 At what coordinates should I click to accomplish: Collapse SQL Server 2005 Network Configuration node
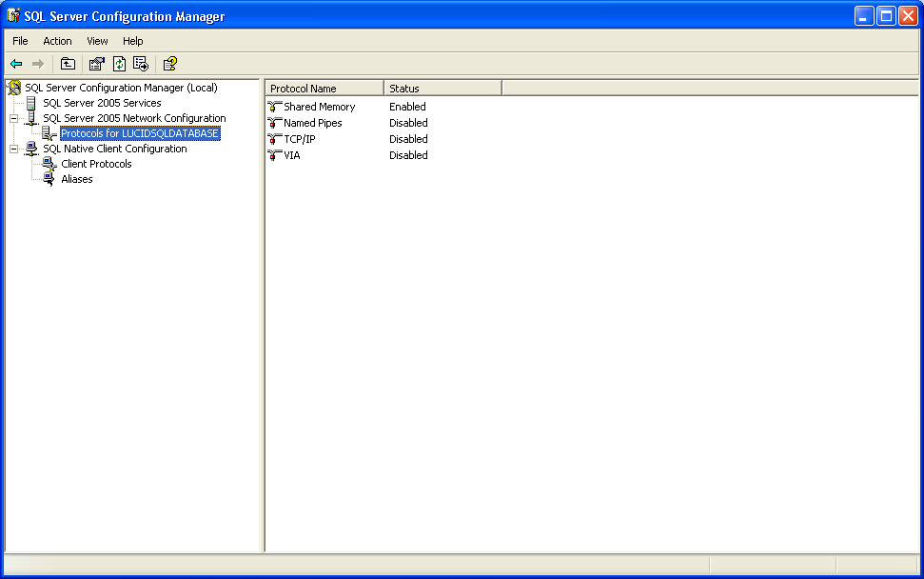pyautogui.click(x=13, y=118)
